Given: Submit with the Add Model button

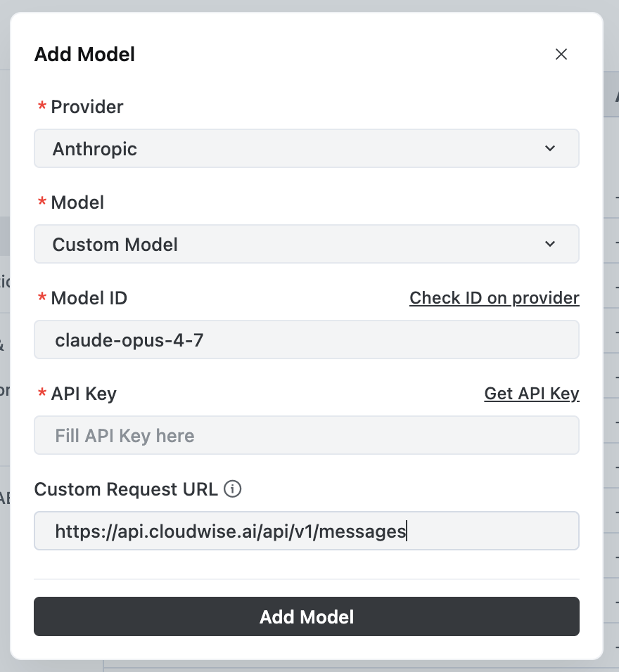Looking at the screenshot, I should coord(306,616).
